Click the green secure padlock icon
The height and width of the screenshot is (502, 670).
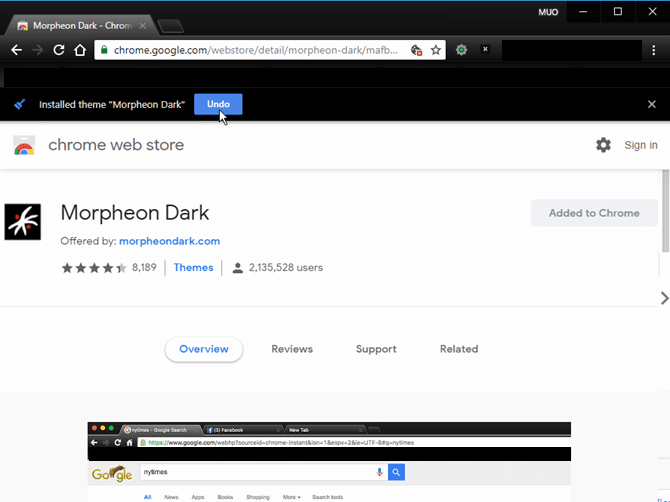104,50
